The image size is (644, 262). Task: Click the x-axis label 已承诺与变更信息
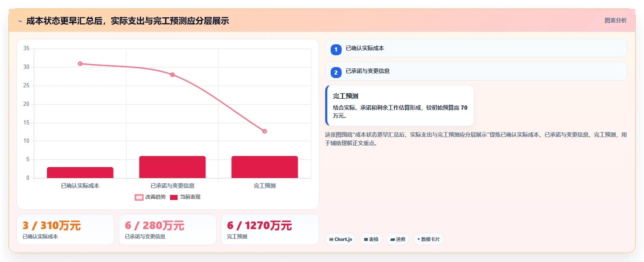pyautogui.click(x=172, y=186)
